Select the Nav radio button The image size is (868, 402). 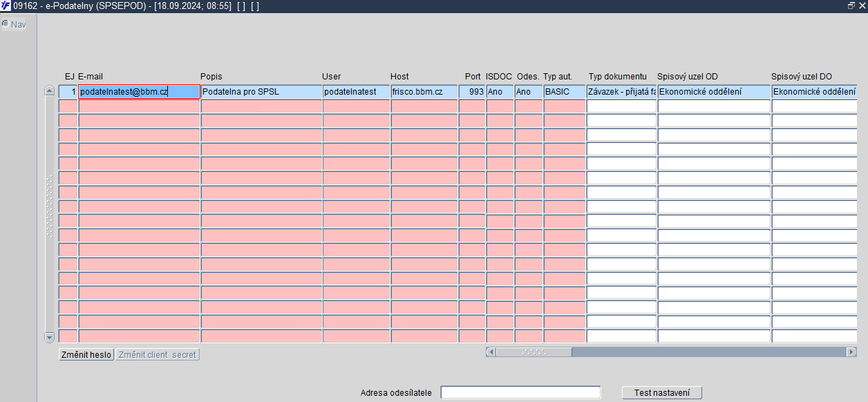pyautogui.click(x=6, y=24)
